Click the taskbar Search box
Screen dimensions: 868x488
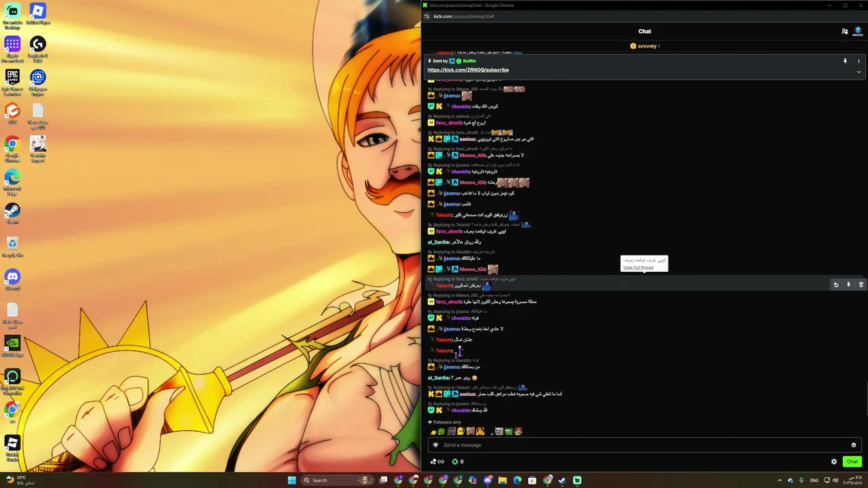pyautogui.click(x=339, y=480)
